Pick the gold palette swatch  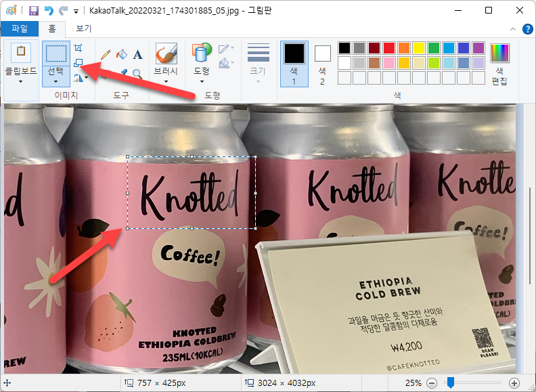pos(404,63)
